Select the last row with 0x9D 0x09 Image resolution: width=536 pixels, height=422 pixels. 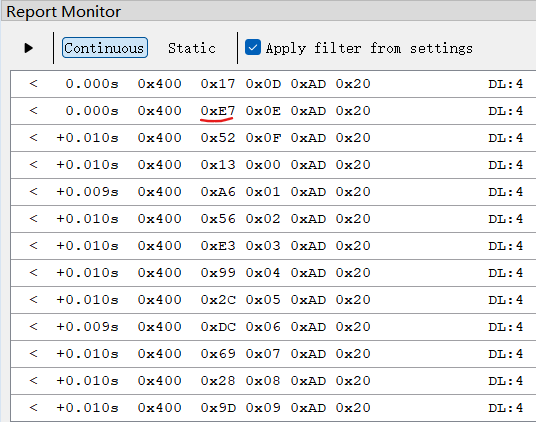273,408
